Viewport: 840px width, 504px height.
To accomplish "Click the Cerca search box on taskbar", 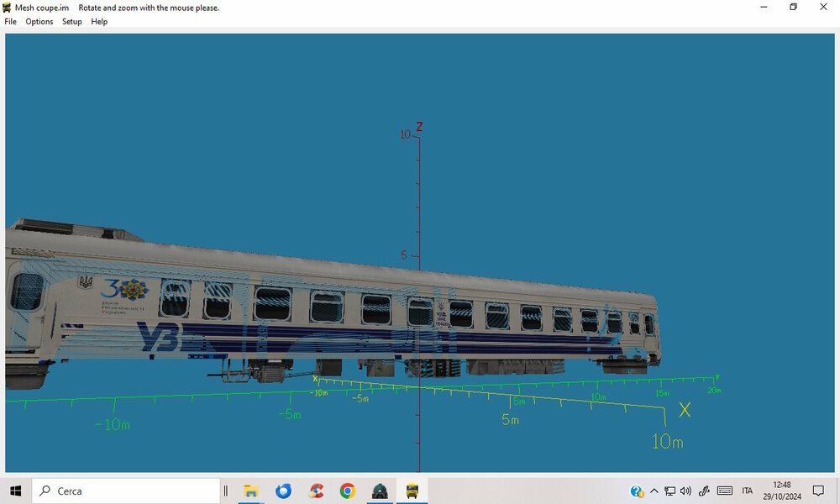I will pyautogui.click(x=126, y=491).
